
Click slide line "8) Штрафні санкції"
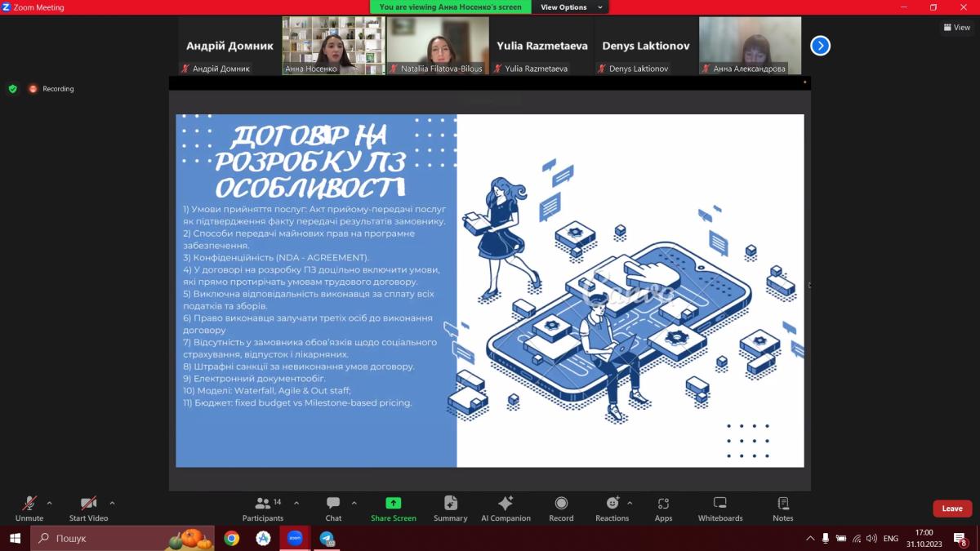tap(299, 367)
